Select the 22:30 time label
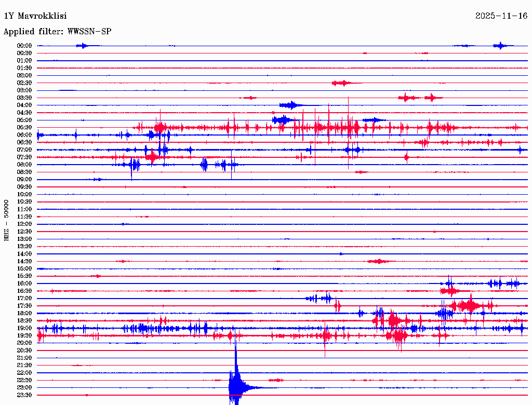This screenshot has height=405, width=532. (x=24, y=381)
